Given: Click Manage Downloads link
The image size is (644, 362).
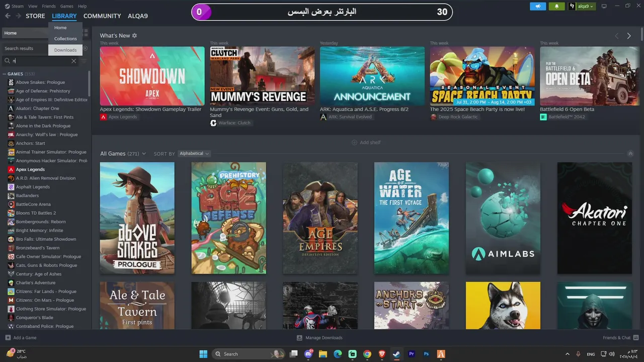Looking at the screenshot, I should [324, 338].
